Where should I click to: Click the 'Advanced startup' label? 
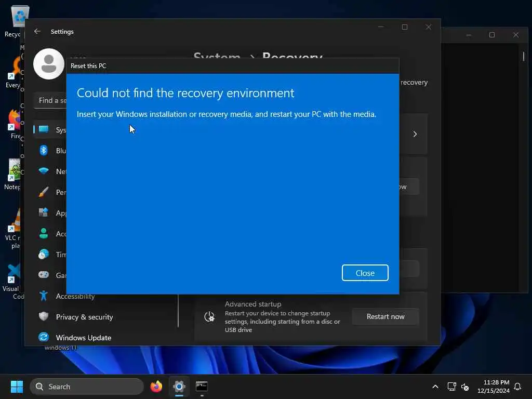click(253, 304)
